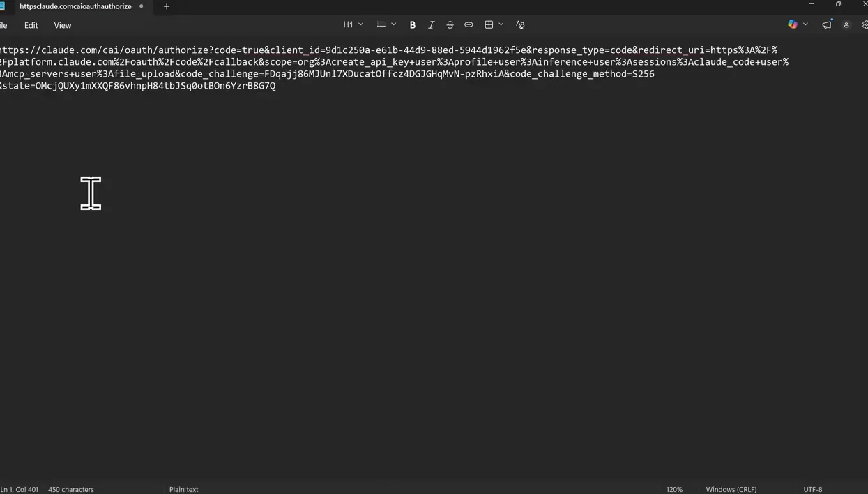Close the tab via its unsaved dot

tap(142, 6)
